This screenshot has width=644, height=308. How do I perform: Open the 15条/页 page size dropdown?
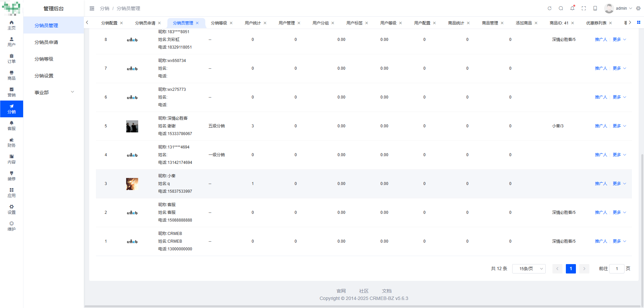[529, 269]
